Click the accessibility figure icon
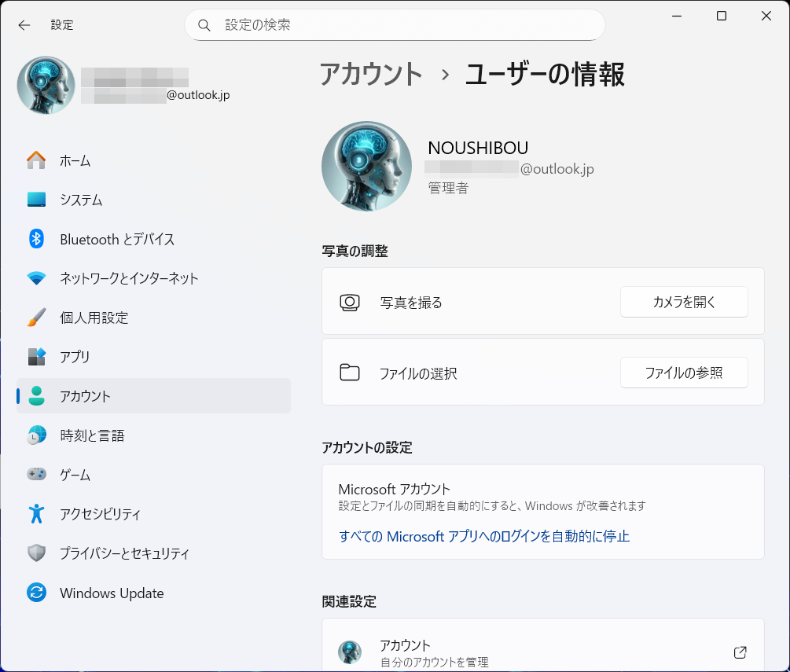Image resolution: width=790 pixels, height=672 pixels. (x=36, y=513)
